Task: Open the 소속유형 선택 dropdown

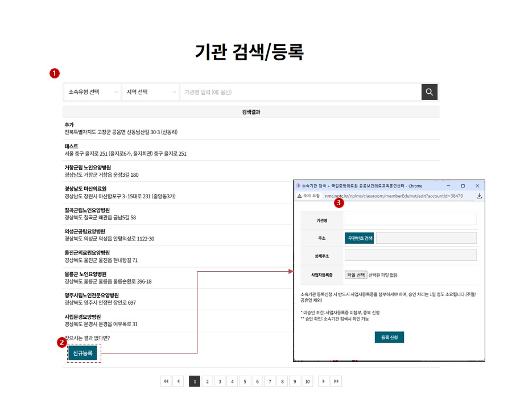Action: click(93, 92)
